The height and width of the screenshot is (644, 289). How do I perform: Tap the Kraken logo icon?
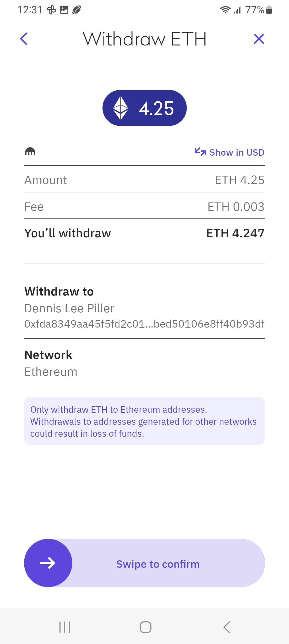click(30, 152)
